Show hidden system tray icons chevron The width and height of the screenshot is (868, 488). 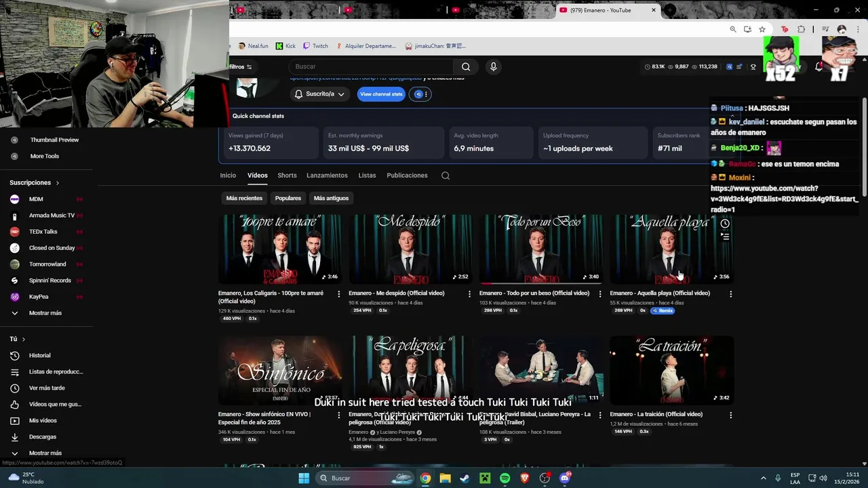pos(764,478)
